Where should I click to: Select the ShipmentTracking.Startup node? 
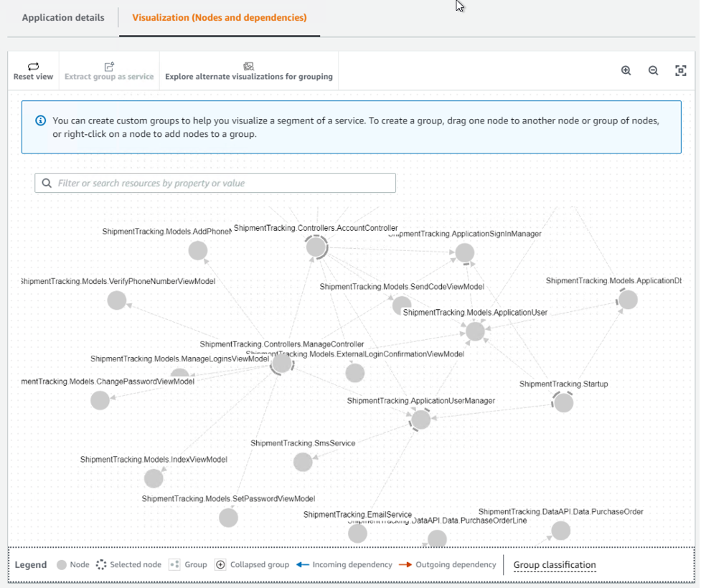pyautogui.click(x=563, y=402)
